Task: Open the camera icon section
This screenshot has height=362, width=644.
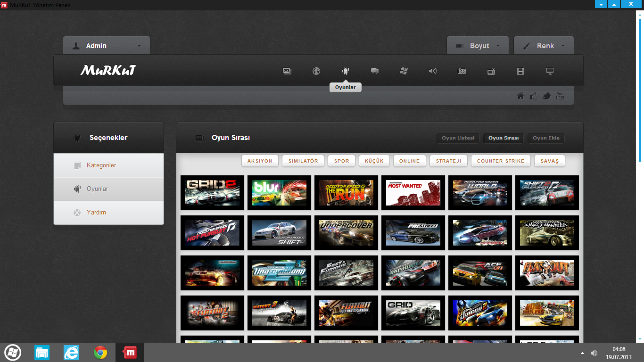Action: pos(462,71)
